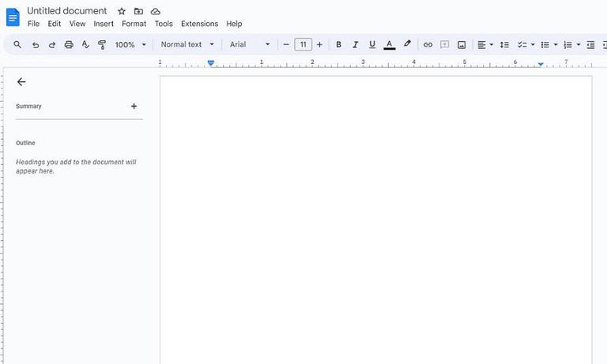Expand the bulleted list options arrow
This screenshot has height=364, width=607.
tap(556, 45)
